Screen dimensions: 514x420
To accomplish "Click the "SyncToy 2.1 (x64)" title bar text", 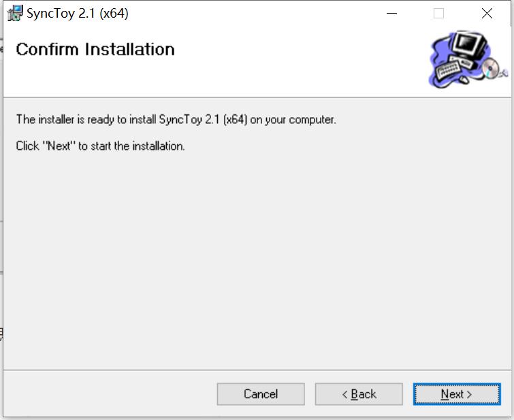I will pos(78,13).
